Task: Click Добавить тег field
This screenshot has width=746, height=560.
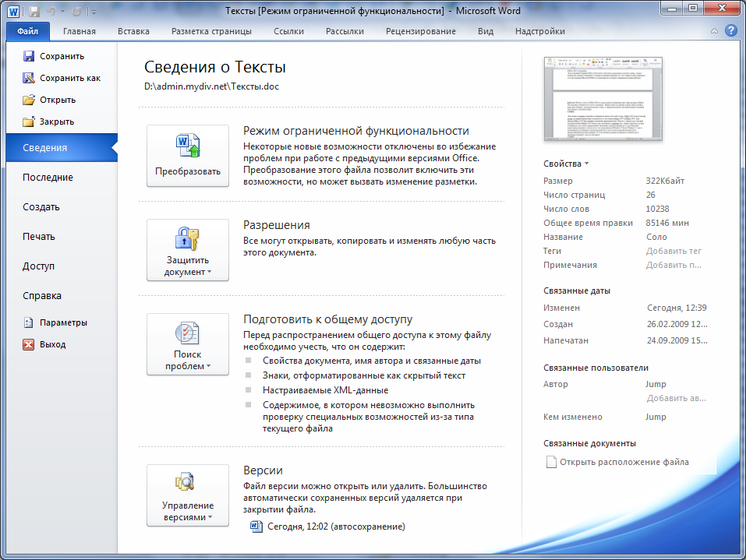Action: click(674, 251)
